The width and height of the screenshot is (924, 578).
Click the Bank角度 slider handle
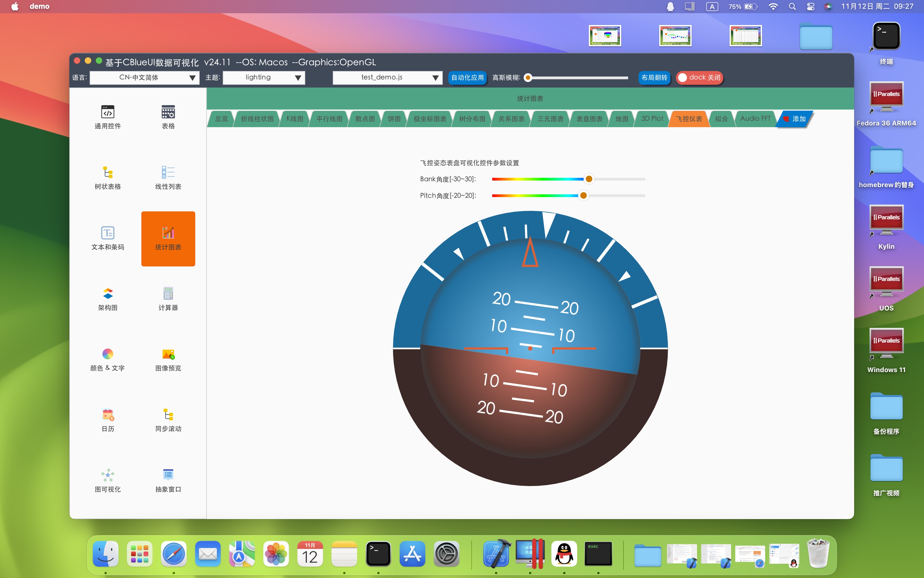[x=589, y=179]
